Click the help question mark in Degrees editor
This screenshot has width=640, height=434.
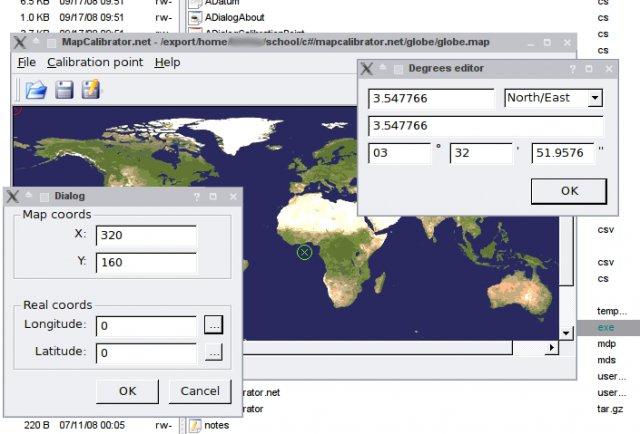coord(572,69)
